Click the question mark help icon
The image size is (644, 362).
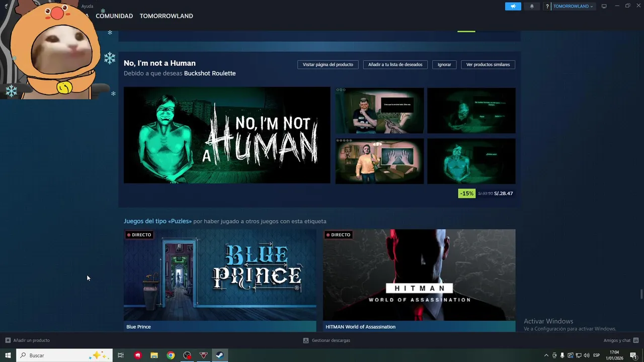[547, 7]
